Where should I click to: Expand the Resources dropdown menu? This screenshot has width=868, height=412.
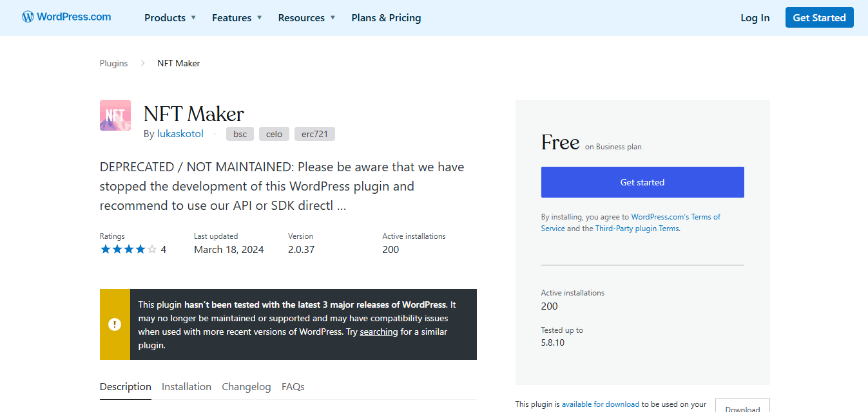(307, 18)
